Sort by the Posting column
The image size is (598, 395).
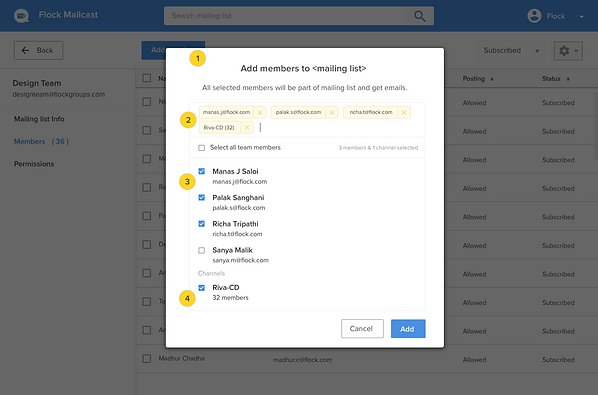point(477,79)
